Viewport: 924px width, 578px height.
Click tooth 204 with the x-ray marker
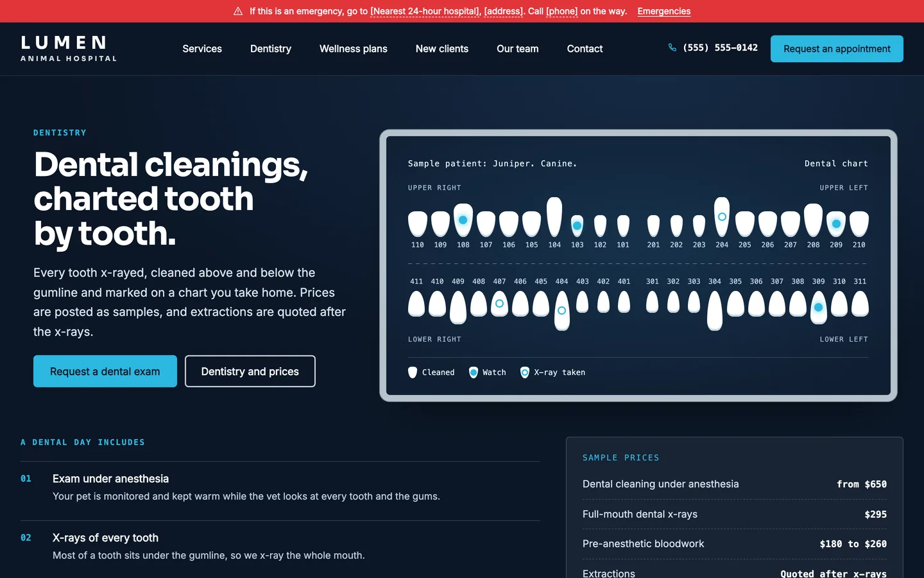pos(722,216)
